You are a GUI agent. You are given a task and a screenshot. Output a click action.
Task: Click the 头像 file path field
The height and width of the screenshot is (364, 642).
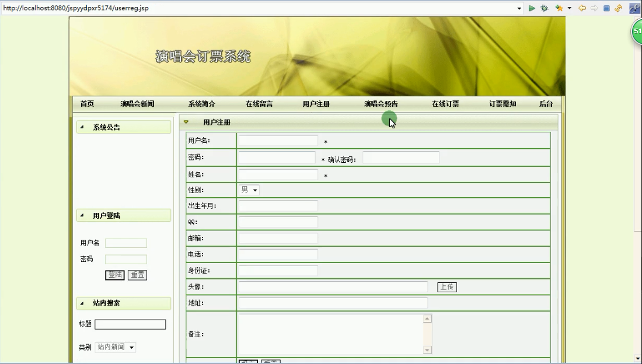[x=333, y=286]
